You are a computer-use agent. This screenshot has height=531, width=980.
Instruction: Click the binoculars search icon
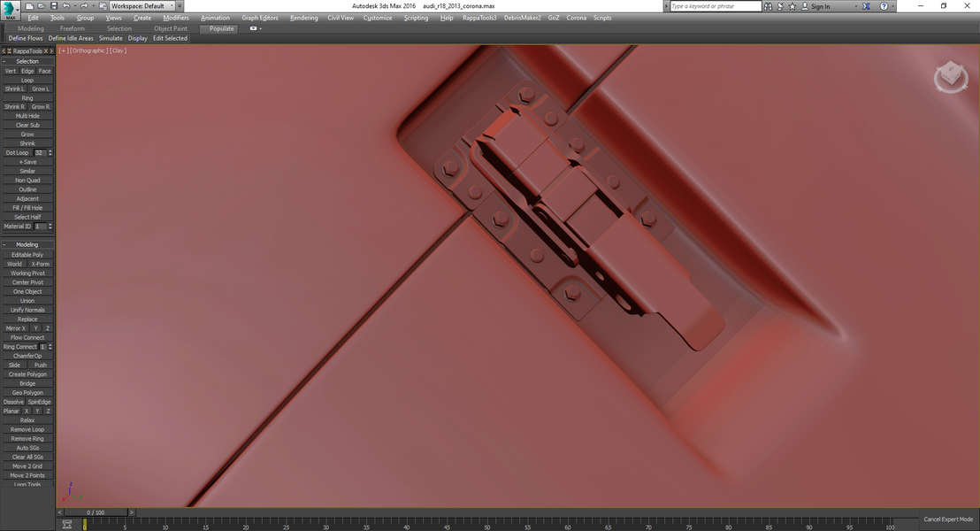768,6
